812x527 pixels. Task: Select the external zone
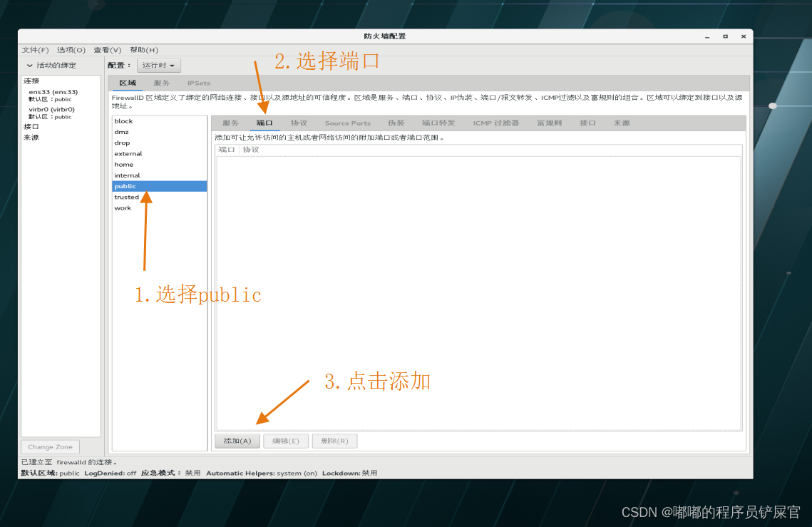click(x=160, y=153)
